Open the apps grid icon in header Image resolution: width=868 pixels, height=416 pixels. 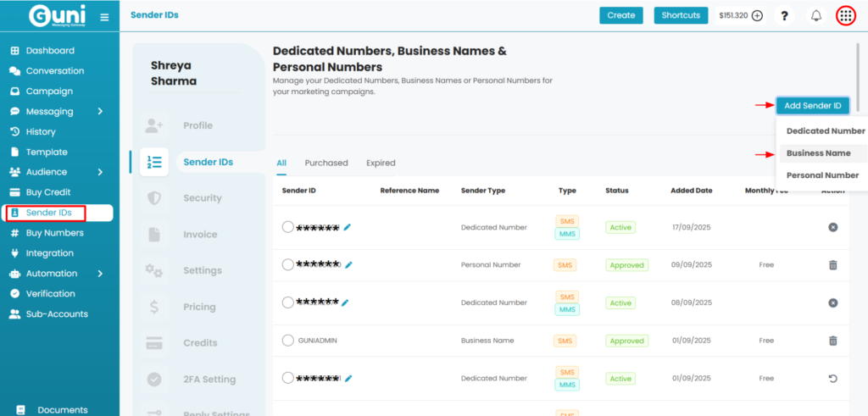845,15
